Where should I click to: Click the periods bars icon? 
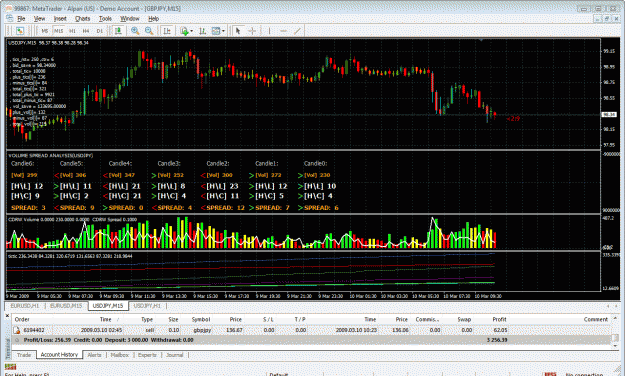point(202,31)
